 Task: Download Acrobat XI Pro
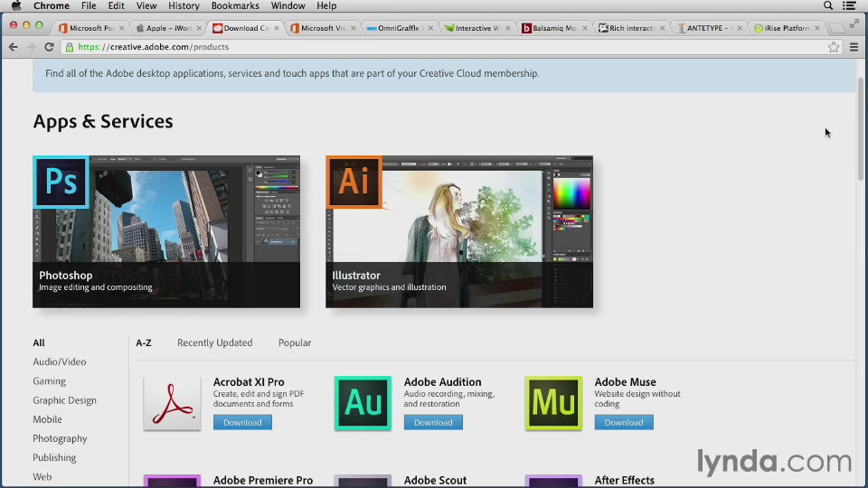point(242,422)
